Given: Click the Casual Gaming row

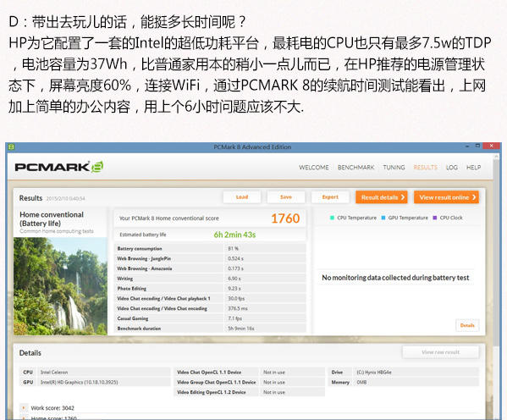Looking at the screenshot, I should point(210,318).
